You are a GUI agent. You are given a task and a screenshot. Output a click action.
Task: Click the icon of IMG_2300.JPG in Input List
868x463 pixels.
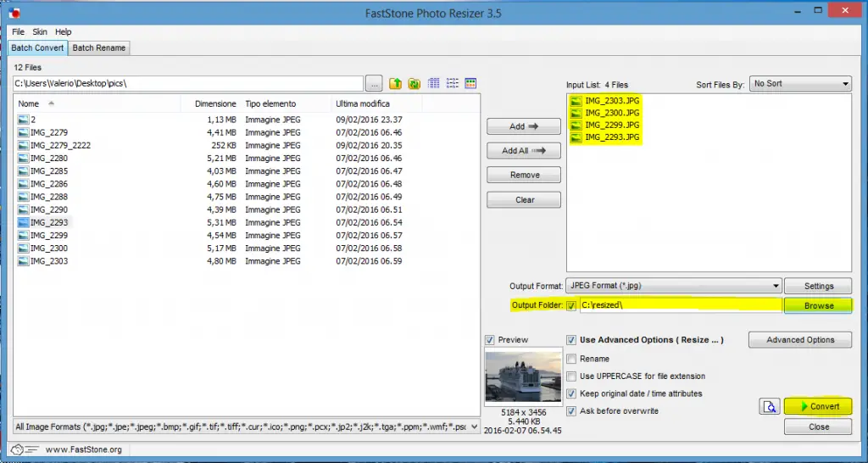pyautogui.click(x=576, y=113)
